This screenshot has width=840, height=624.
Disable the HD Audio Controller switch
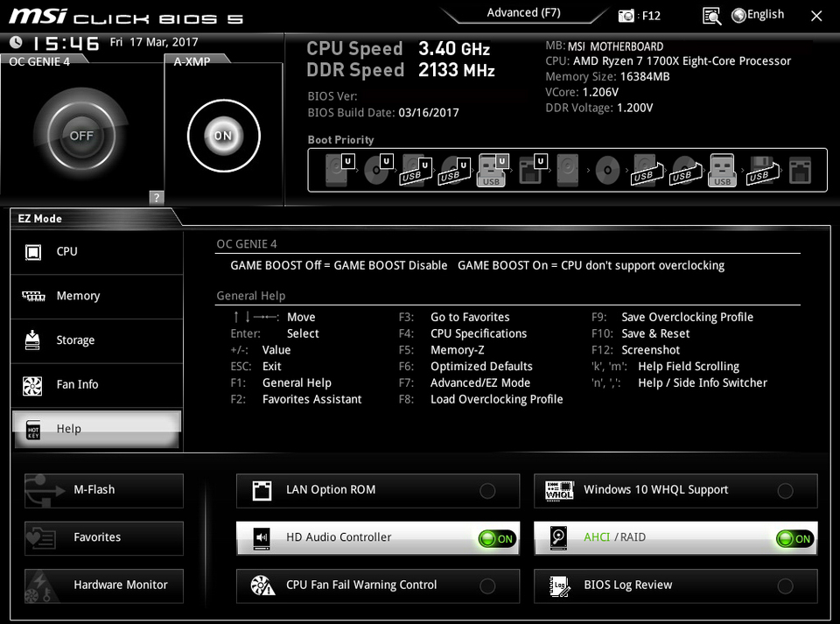click(498, 538)
